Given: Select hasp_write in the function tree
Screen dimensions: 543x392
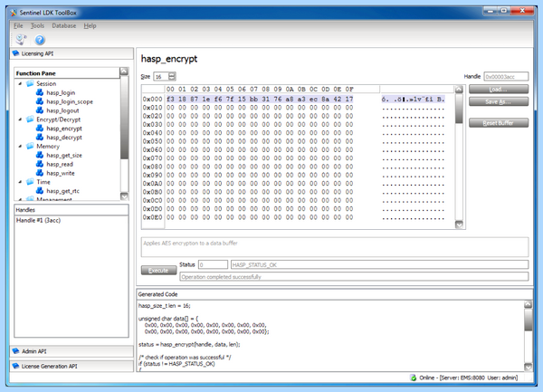Looking at the screenshot, I should coord(61,173).
